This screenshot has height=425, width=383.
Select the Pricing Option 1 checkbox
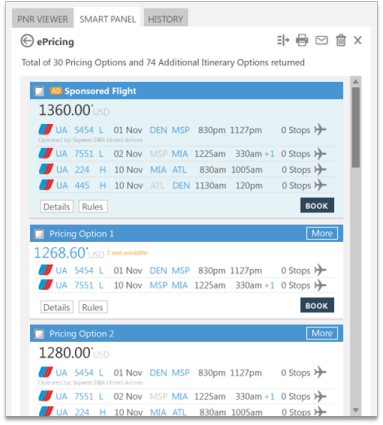tap(39, 234)
